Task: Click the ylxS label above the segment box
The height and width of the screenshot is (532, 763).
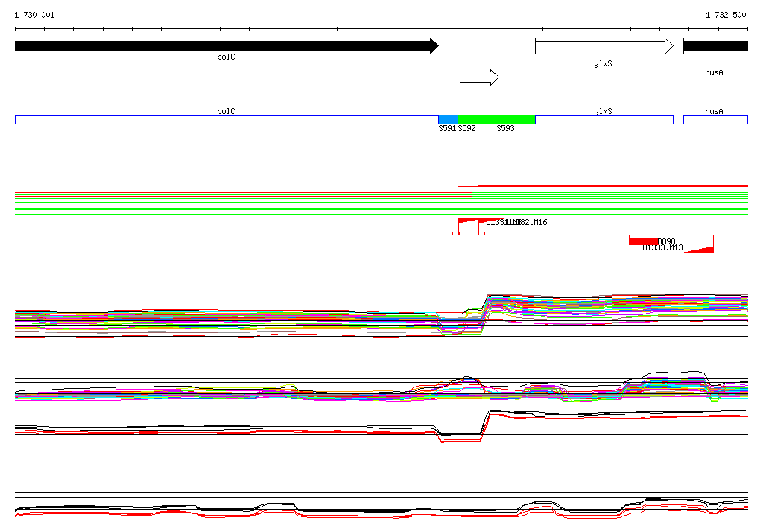Action: point(603,111)
